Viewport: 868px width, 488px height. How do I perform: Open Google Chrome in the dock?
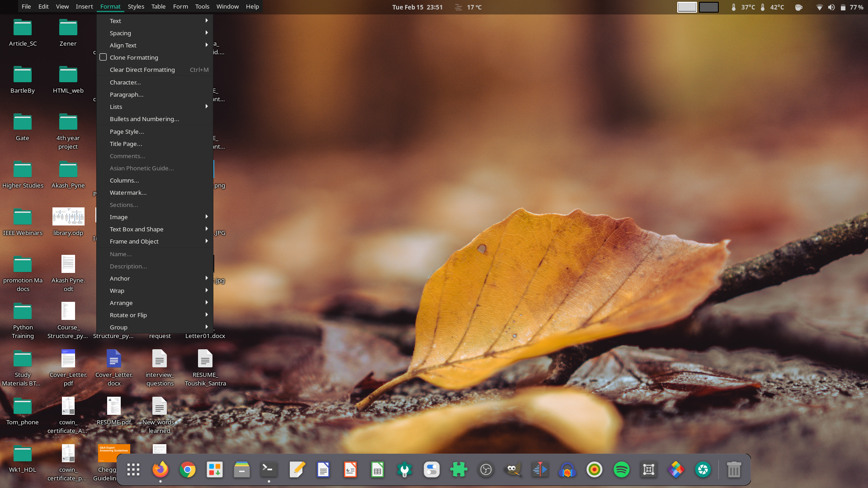tap(188, 470)
